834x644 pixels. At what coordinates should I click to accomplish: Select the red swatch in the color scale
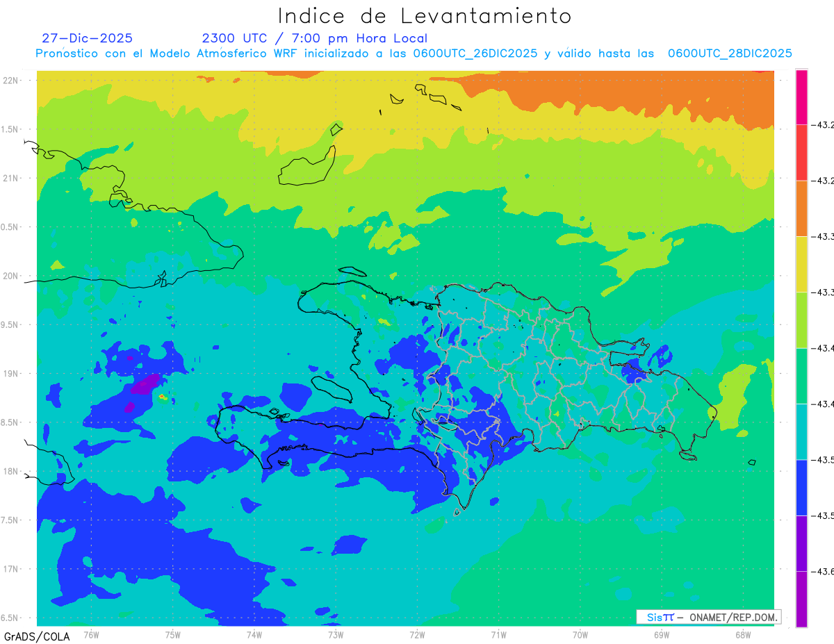(801, 153)
